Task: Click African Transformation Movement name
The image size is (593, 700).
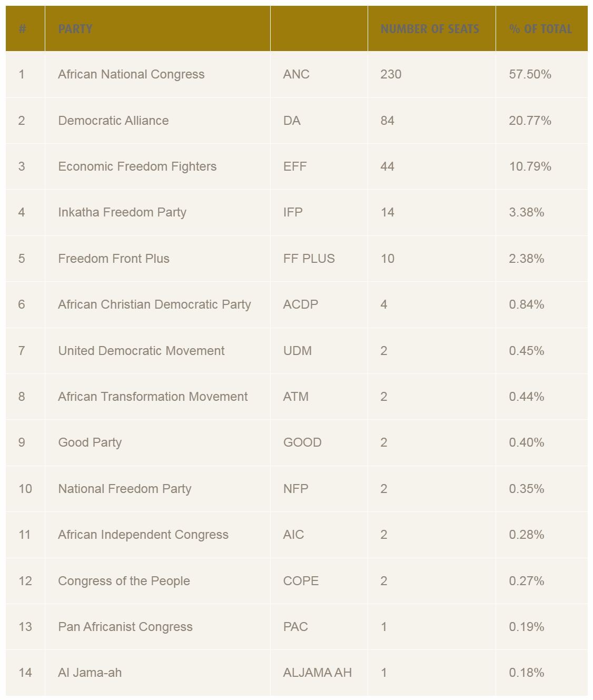Action: (x=153, y=397)
